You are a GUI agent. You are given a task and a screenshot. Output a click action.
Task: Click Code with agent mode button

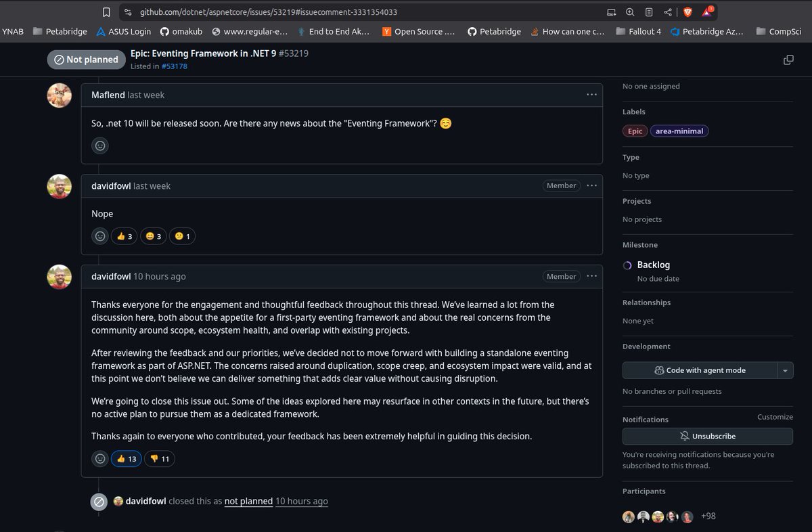(x=700, y=370)
